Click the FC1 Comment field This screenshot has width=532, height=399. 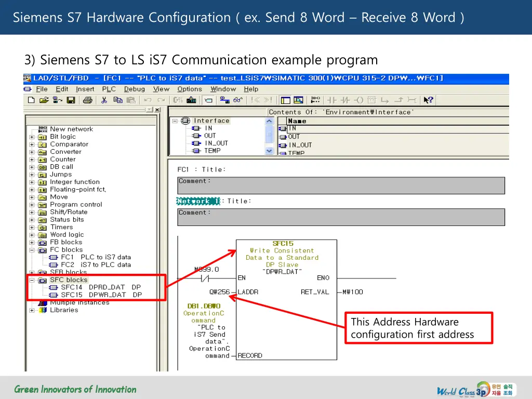pos(341,185)
